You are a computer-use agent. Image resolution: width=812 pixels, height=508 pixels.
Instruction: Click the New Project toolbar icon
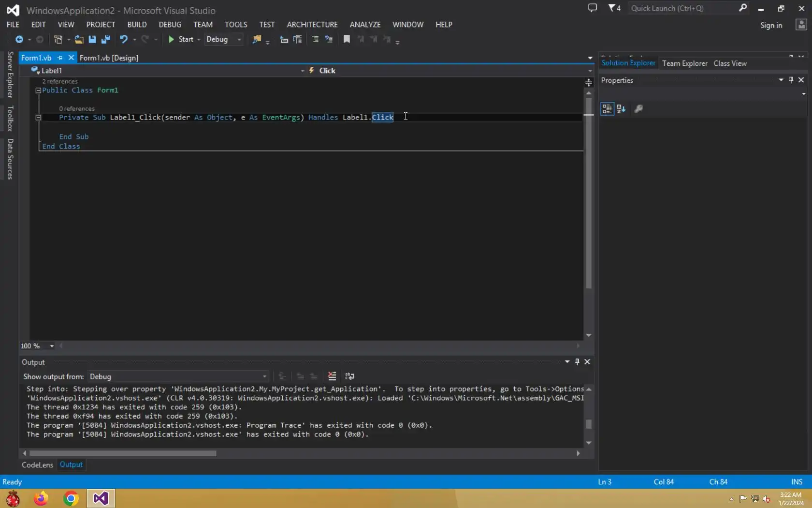(x=58, y=40)
